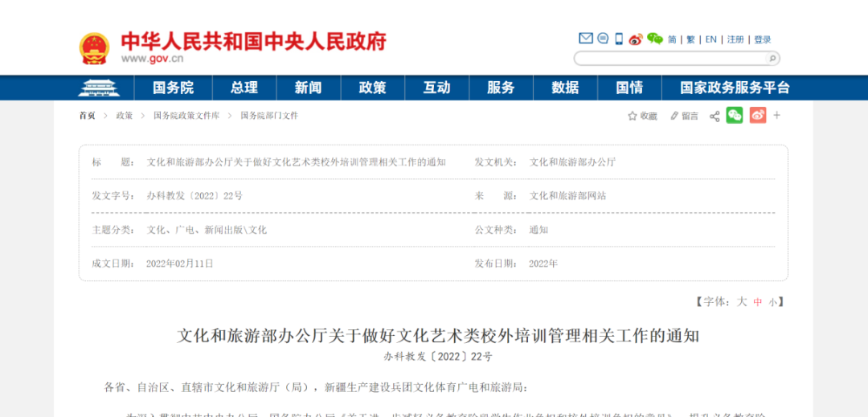Image resolution: width=868 pixels, height=417 pixels.
Task: Set font size to 大
Action: pyautogui.click(x=741, y=301)
